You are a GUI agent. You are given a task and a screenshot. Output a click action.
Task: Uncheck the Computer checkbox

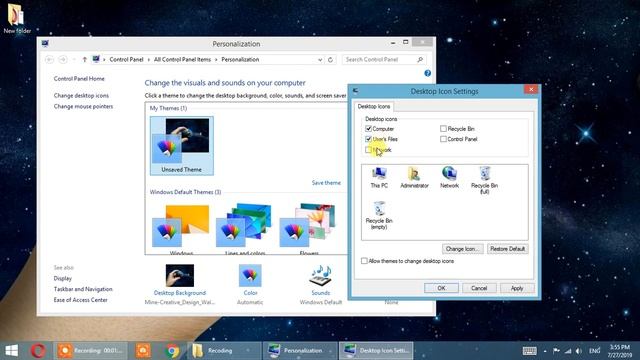pyautogui.click(x=368, y=129)
